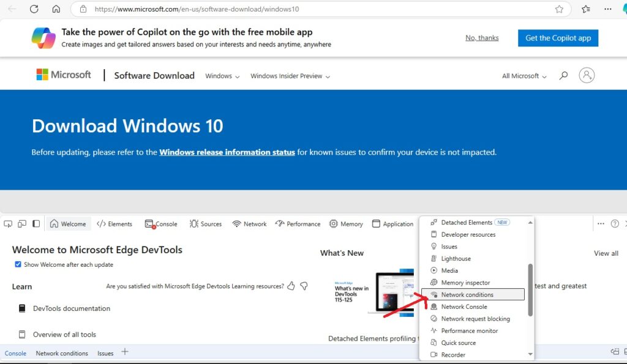This screenshot has width=627, height=364.
Task: Select the Issues tab in the drawer
Action: 105,353
